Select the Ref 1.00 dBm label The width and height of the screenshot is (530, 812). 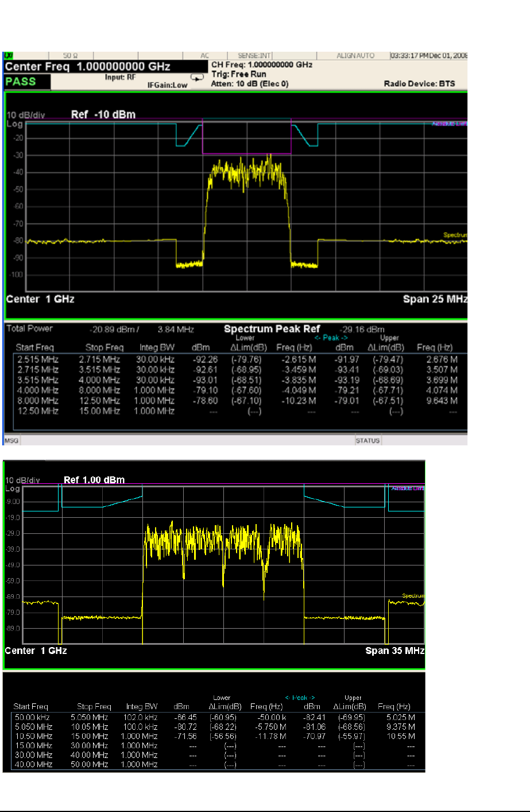[94, 480]
